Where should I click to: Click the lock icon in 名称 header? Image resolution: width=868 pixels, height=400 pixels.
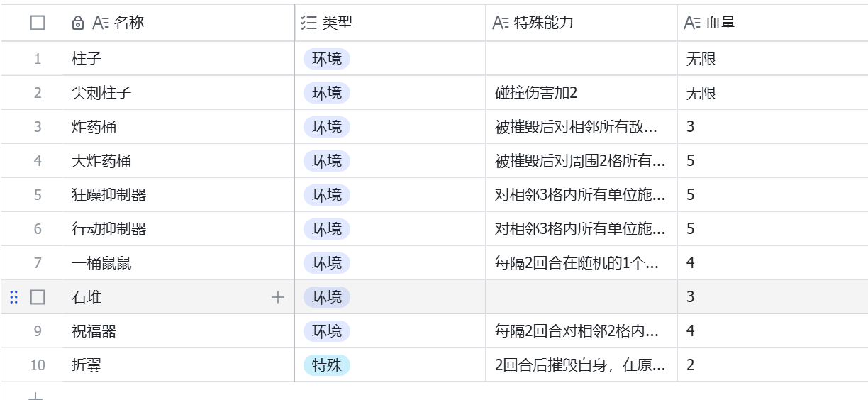[x=78, y=23]
